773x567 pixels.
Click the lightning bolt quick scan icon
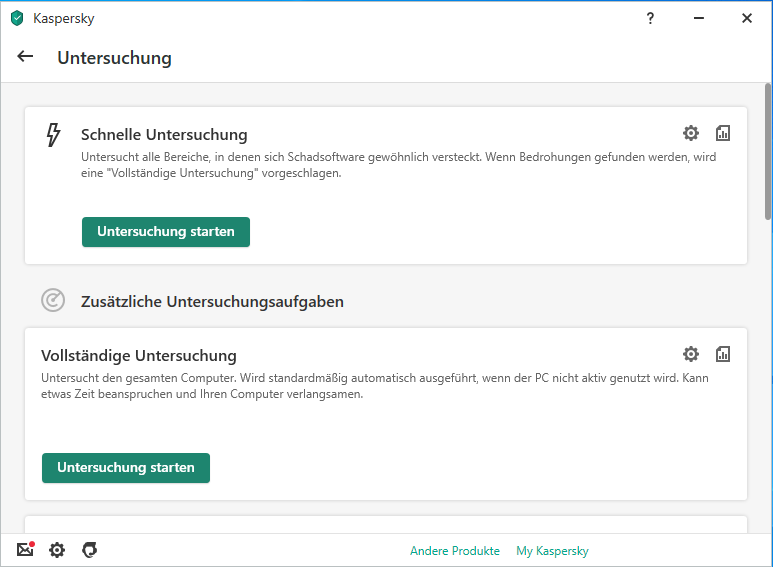54,135
